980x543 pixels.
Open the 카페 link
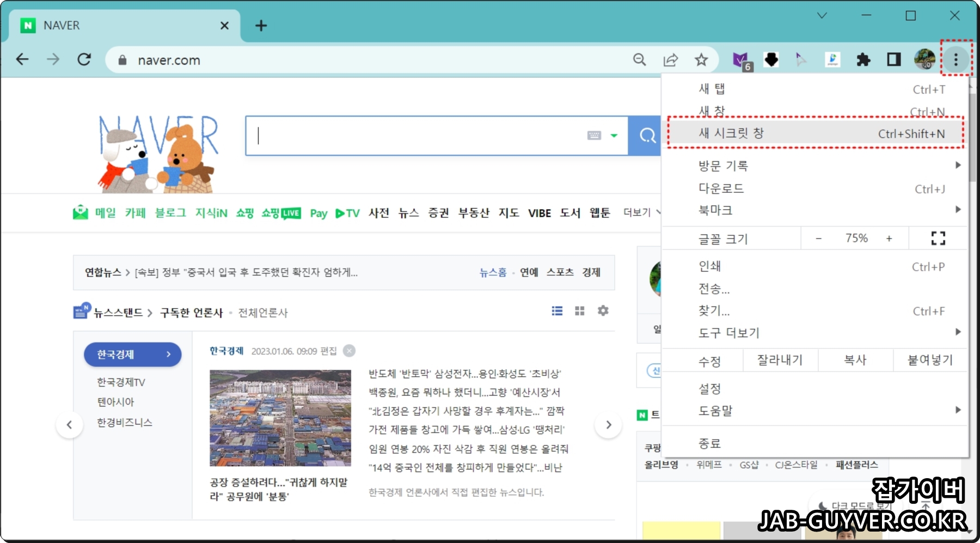pos(136,213)
